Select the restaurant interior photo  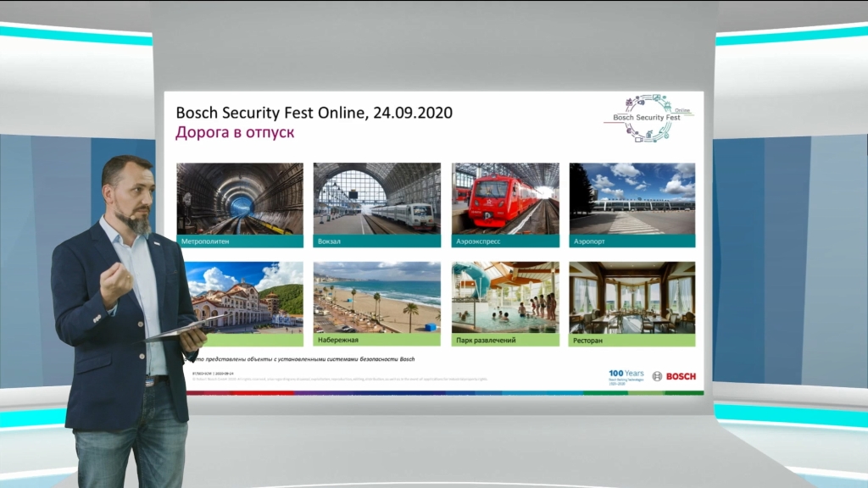coord(632,297)
